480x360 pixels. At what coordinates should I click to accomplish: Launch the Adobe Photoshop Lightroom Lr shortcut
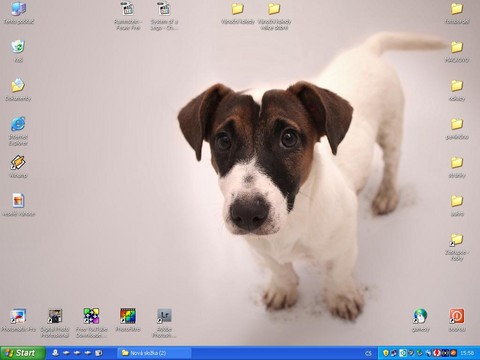click(164, 316)
